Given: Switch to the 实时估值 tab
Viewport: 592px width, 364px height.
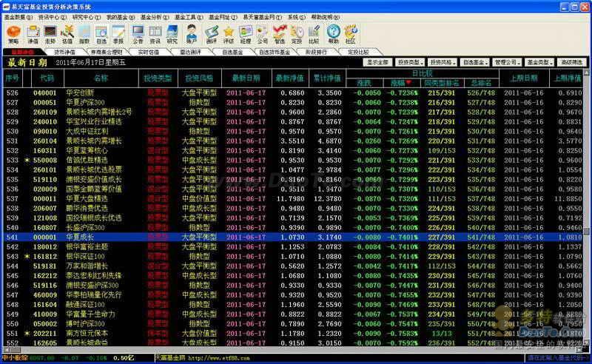Looking at the screenshot, I should (149, 52).
